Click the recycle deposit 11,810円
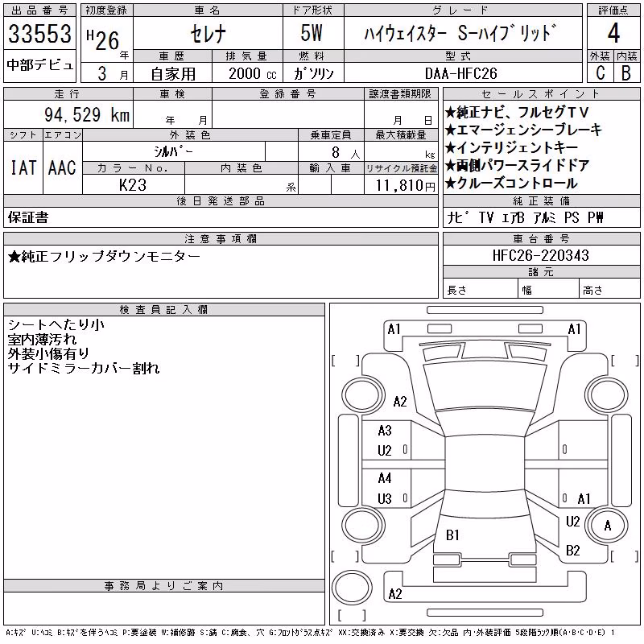 406,186
